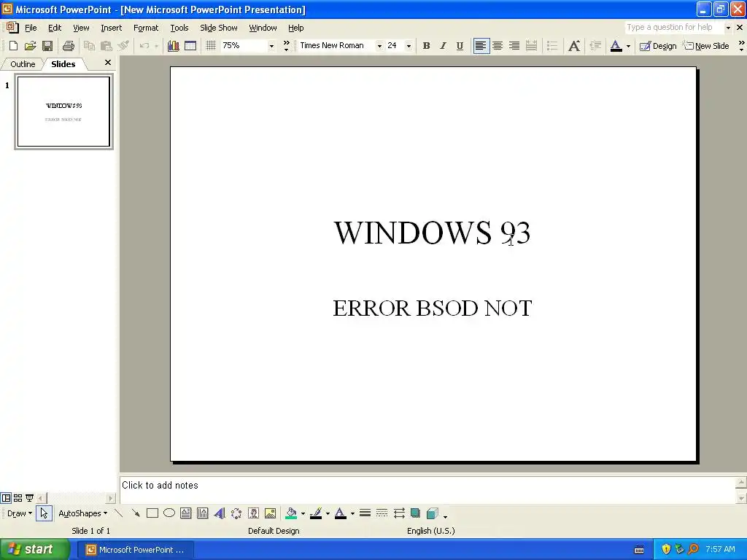Toggle underline formatting
747x560 pixels.
pyautogui.click(x=460, y=46)
